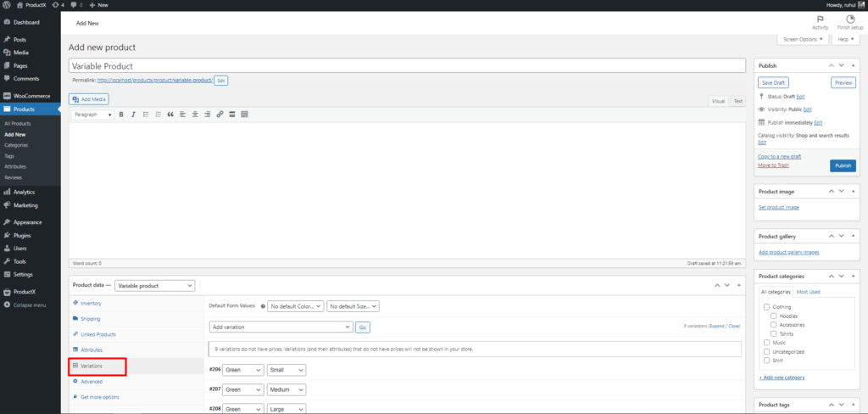
Task: Check the Hoodies category checkbox
Action: pyautogui.click(x=774, y=316)
